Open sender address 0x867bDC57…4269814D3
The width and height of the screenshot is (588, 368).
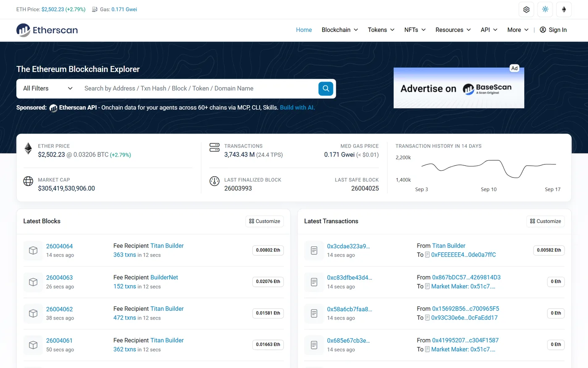pos(466,277)
